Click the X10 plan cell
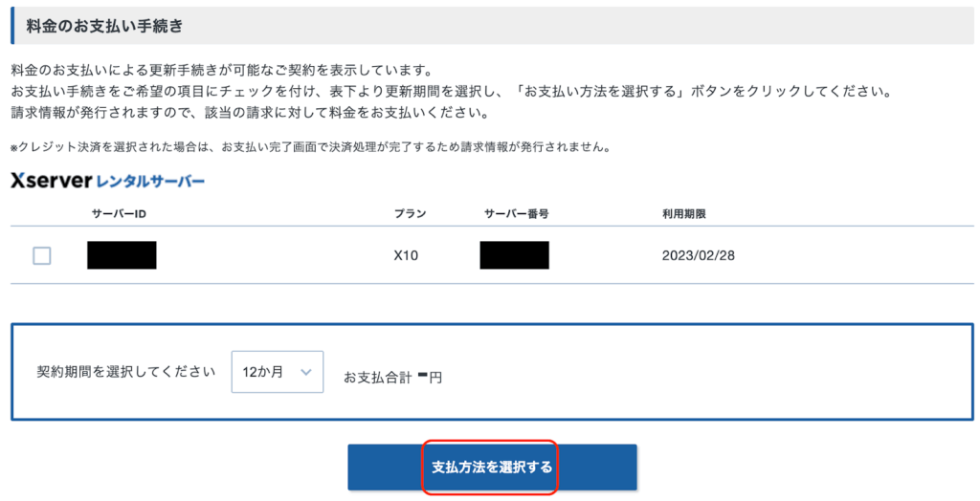This screenshot has width=980, height=501. (406, 256)
